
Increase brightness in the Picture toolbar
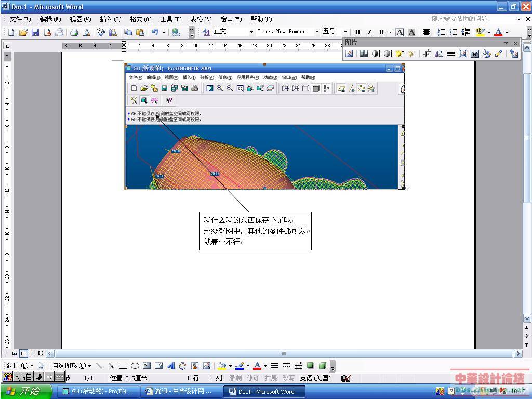point(400,54)
